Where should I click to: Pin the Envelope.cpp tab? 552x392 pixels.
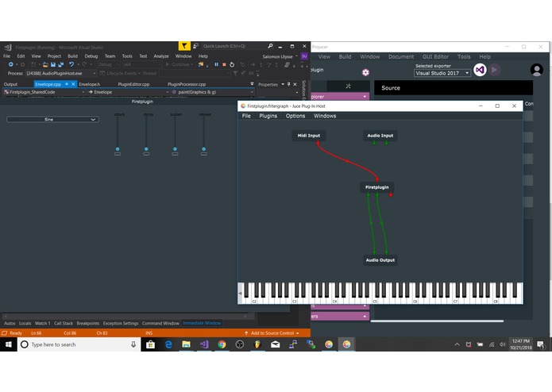click(67, 84)
